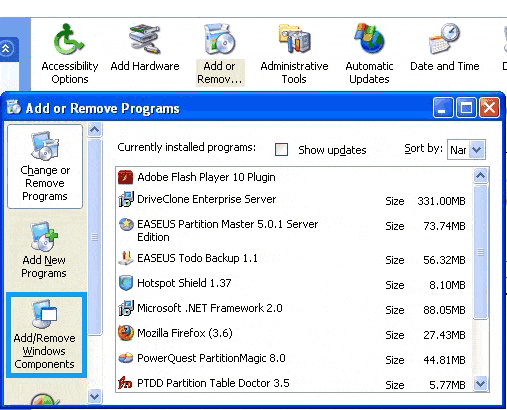The width and height of the screenshot is (507, 410).
Task: Open Add Hardware in Control Panel
Action: tap(145, 47)
